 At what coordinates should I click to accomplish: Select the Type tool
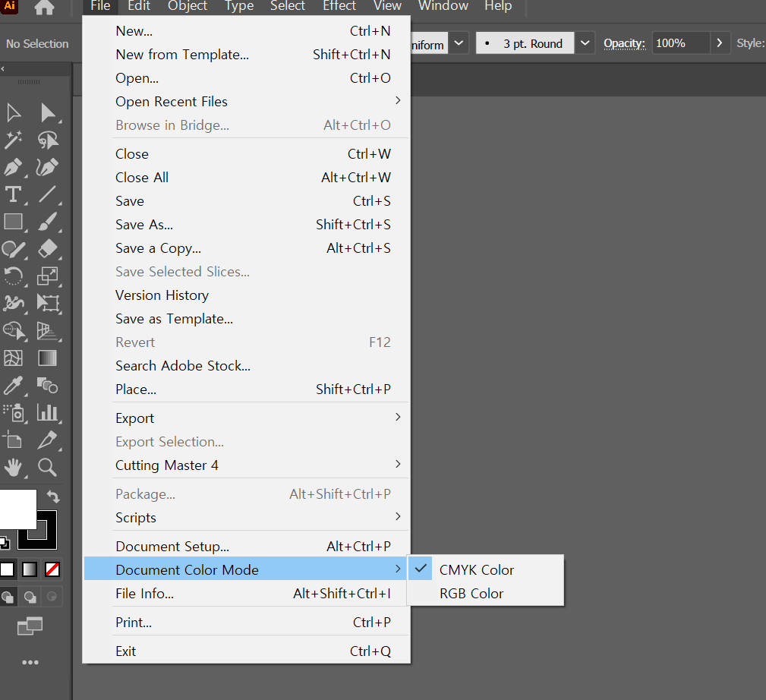click(x=14, y=194)
